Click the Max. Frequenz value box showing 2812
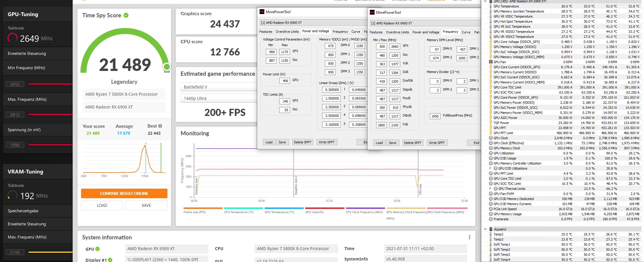Screen dimensions: 644x262 pyautogui.click(x=15, y=115)
